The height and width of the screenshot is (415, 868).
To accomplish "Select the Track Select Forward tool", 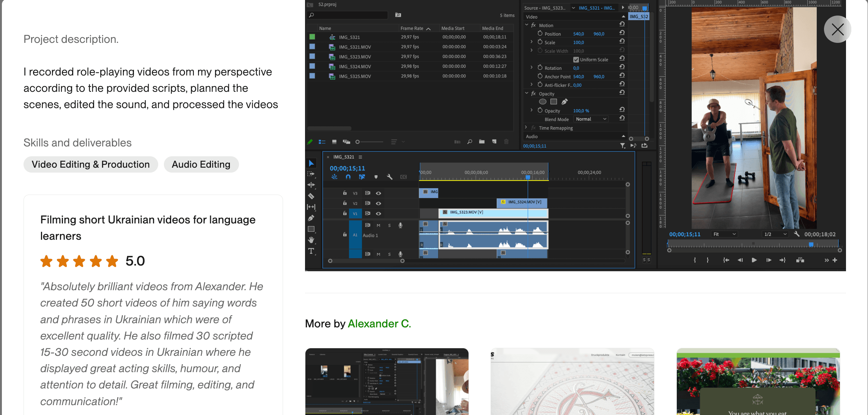I will tap(311, 174).
